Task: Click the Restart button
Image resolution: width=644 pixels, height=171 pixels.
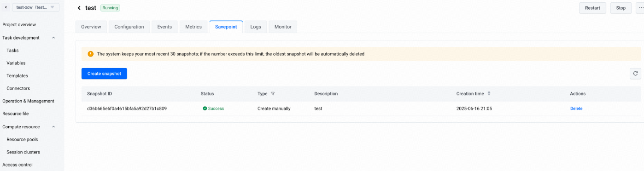Action: point(592,8)
